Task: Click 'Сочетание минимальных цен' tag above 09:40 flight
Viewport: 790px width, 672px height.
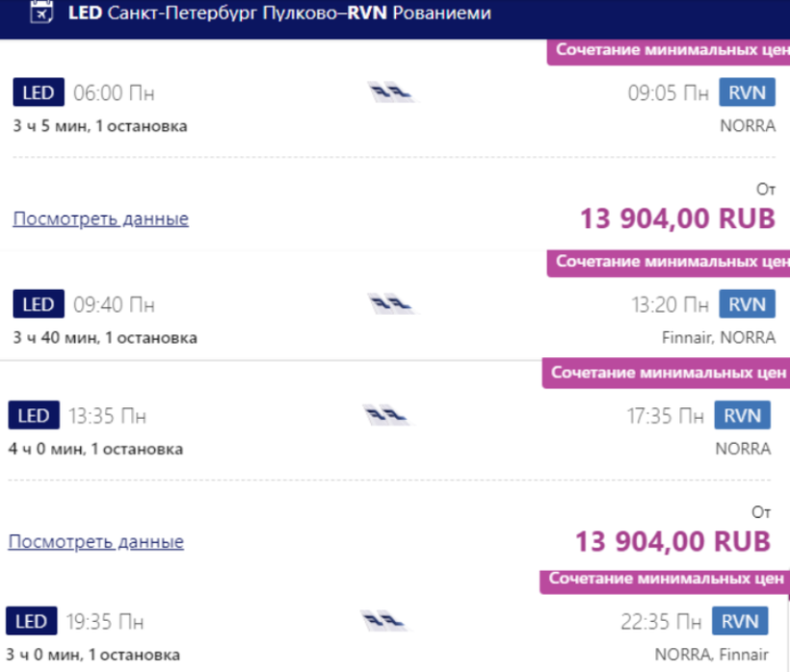Action: [x=670, y=261]
